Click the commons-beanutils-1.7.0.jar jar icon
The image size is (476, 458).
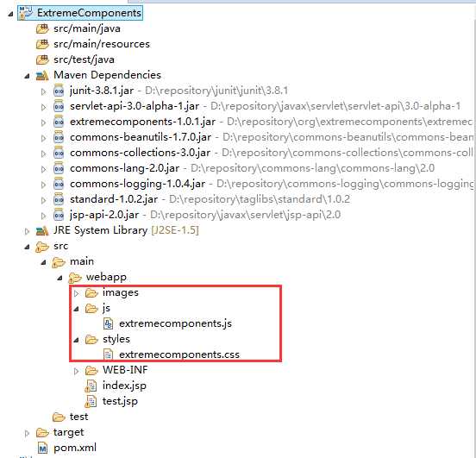click(x=59, y=137)
